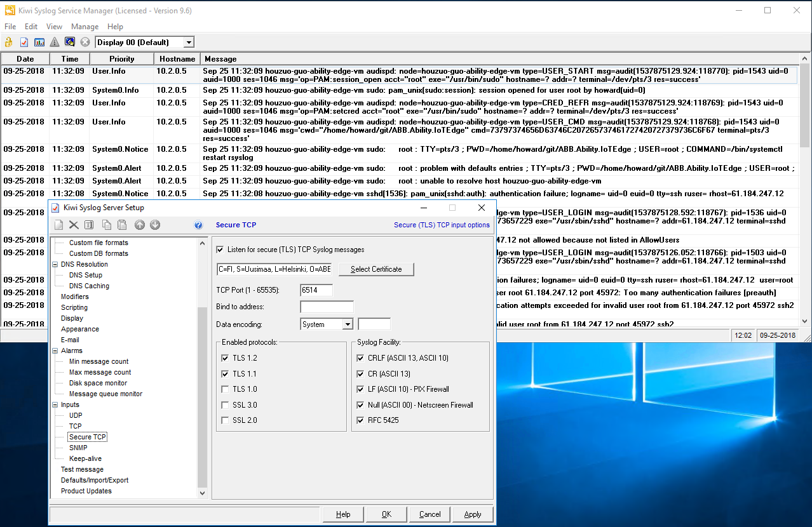Select Defaults/Import/Export in settings tree
The width and height of the screenshot is (812, 527).
point(95,480)
